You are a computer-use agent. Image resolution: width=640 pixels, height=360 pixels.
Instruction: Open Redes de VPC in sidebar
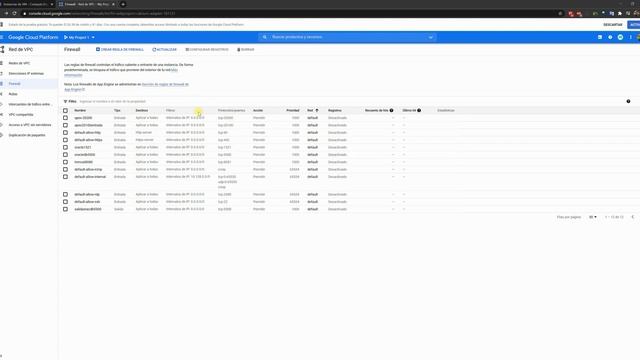(19, 63)
